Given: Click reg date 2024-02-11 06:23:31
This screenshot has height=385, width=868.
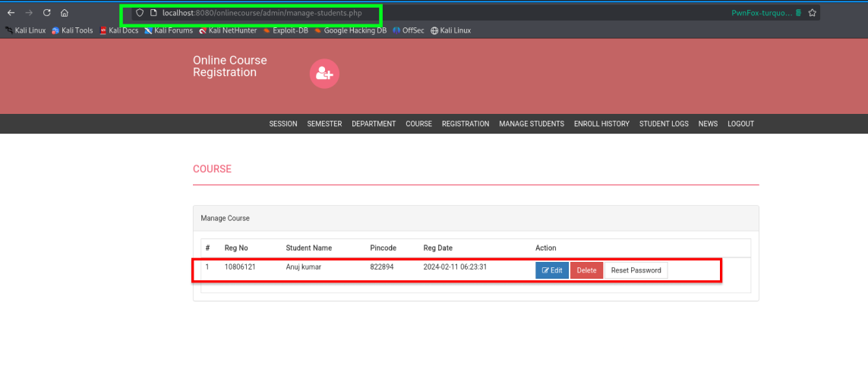Looking at the screenshot, I should point(455,267).
